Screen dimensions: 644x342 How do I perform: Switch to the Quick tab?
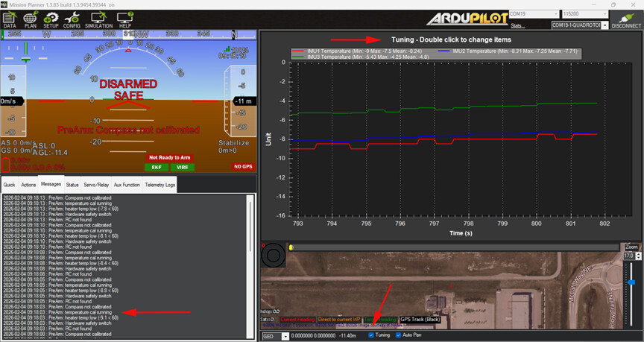click(10, 185)
